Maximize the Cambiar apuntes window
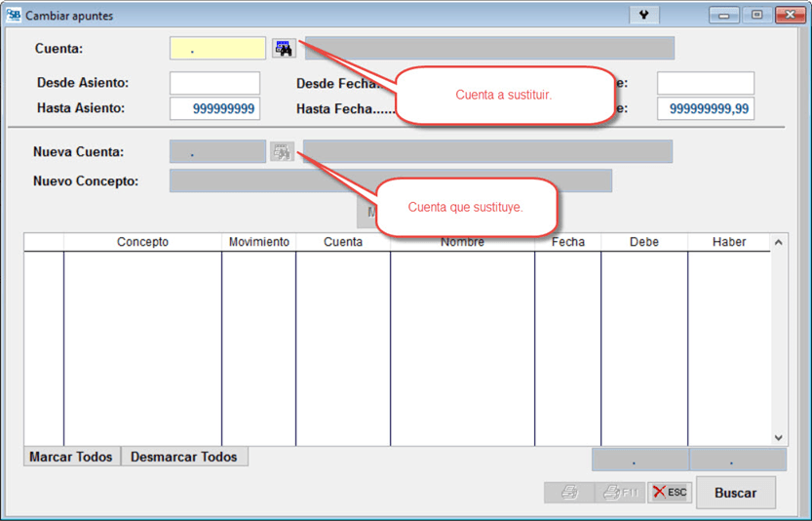The image size is (812, 521). pos(756,16)
